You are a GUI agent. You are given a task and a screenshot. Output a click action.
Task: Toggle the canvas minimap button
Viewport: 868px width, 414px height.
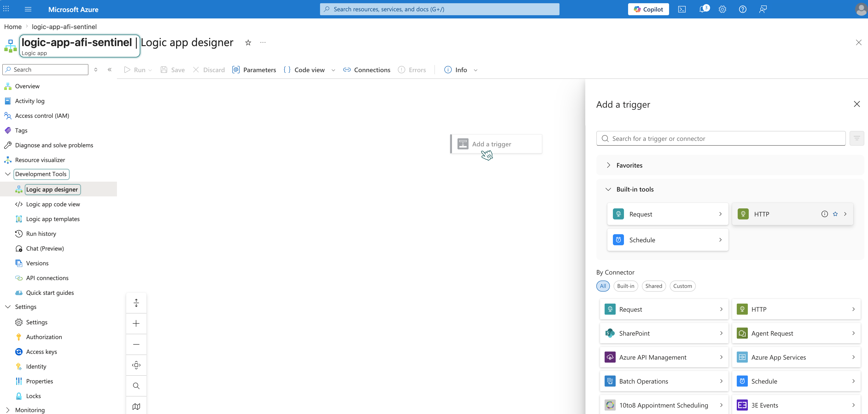tap(136, 406)
